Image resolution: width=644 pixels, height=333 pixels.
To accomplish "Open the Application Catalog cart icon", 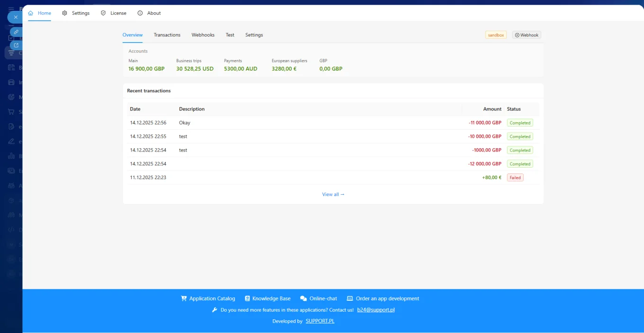I will pos(184,298).
